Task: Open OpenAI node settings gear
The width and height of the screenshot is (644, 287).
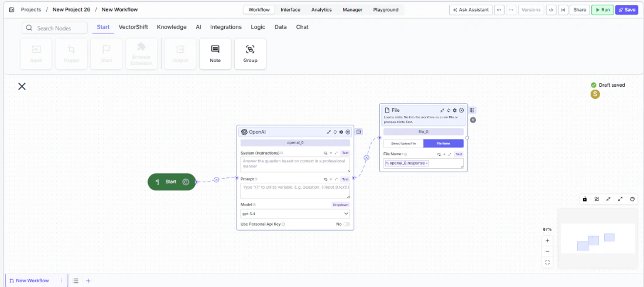Action: (x=341, y=132)
